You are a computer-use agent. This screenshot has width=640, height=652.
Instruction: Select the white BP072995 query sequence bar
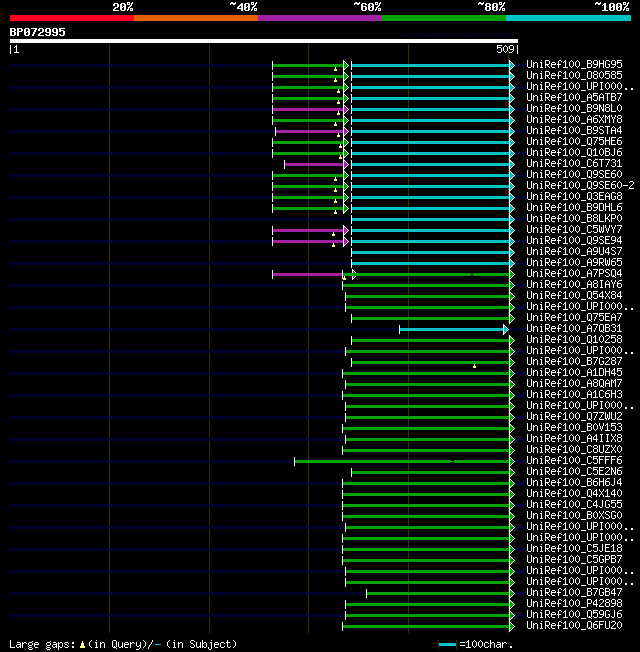pos(264,41)
